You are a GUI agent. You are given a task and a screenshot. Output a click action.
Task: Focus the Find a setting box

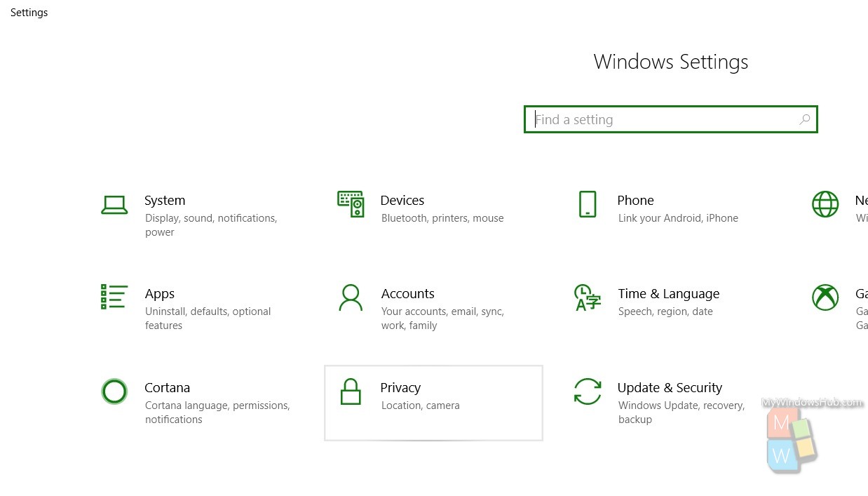tap(671, 119)
